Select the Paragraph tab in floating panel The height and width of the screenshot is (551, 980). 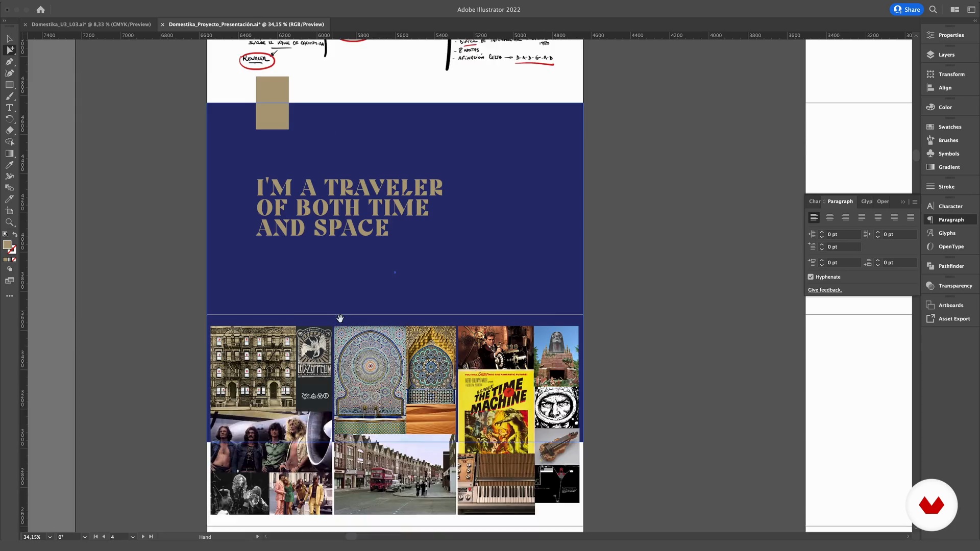(840, 202)
